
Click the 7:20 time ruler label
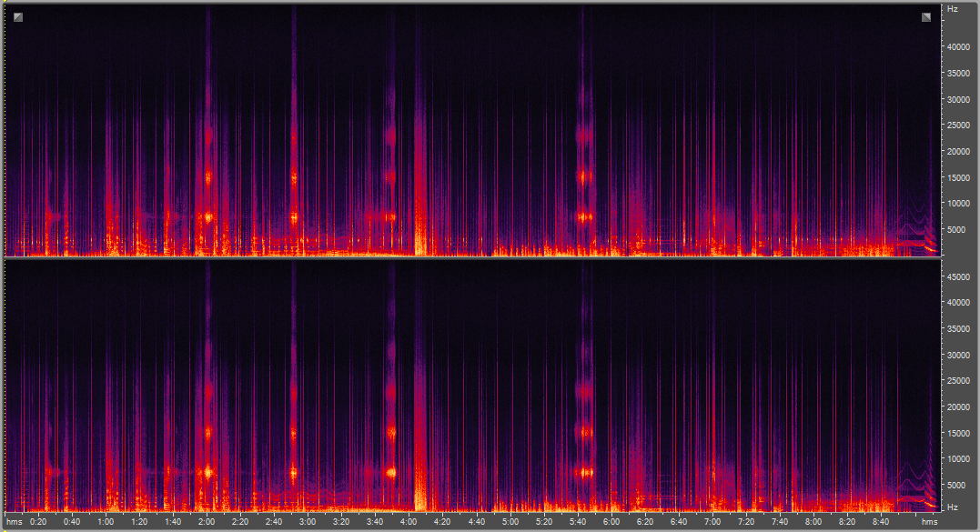coord(746,522)
